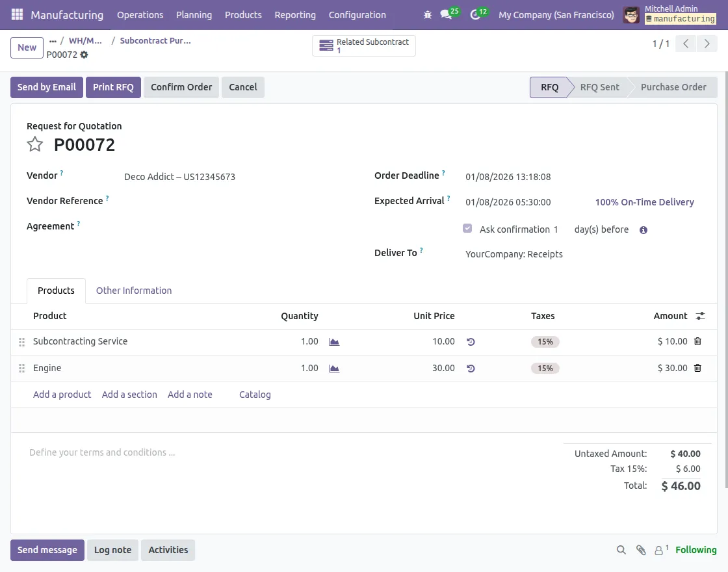Delete the Engine order line

(x=697, y=368)
